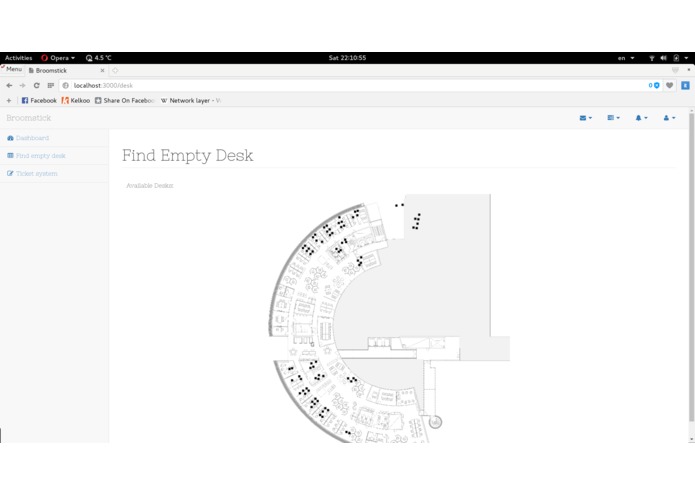Open the Facebook bookmark
This screenshot has height=494, width=695.
[x=39, y=101]
